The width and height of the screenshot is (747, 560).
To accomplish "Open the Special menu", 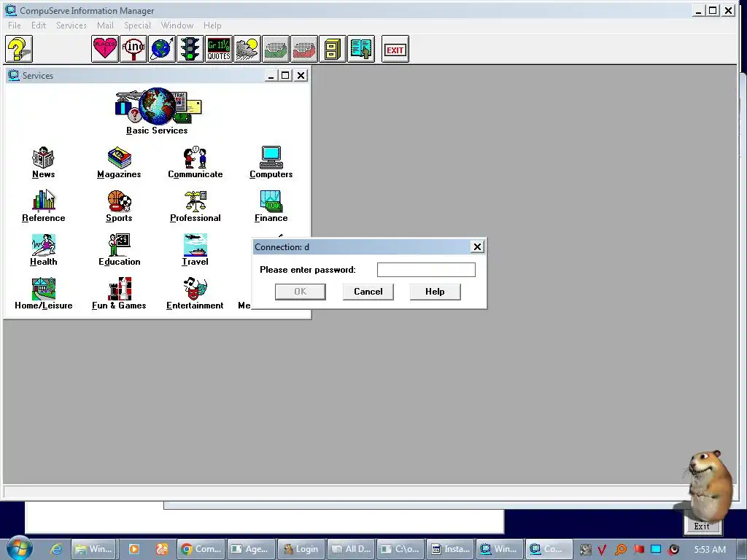I will pyautogui.click(x=137, y=26).
